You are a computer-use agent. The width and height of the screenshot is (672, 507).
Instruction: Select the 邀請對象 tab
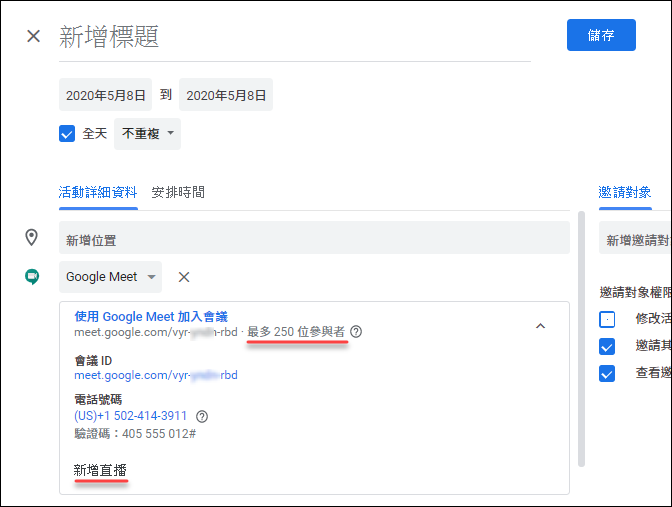[x=625, y=192]
